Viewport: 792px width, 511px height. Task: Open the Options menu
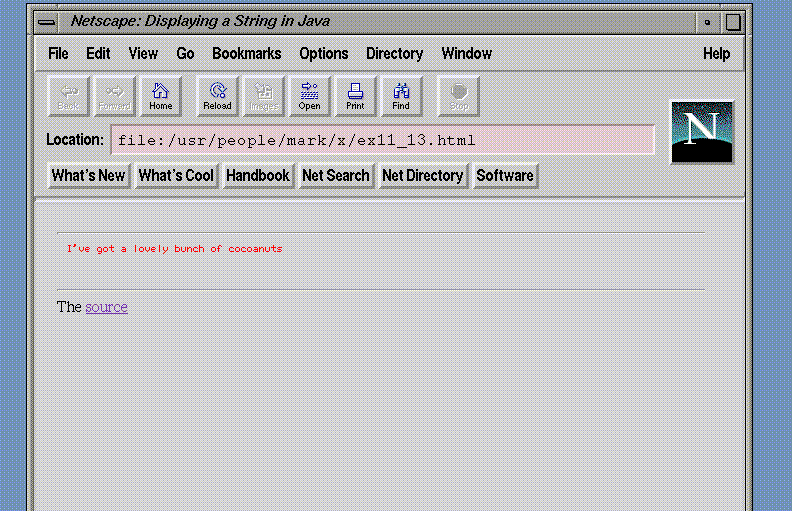click(324, 54)
